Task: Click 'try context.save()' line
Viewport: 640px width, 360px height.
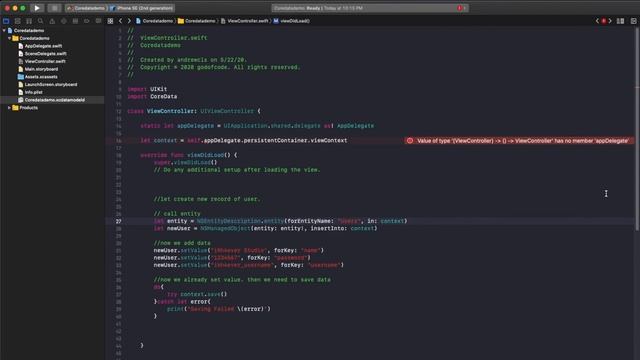Action: click(197, 294)
